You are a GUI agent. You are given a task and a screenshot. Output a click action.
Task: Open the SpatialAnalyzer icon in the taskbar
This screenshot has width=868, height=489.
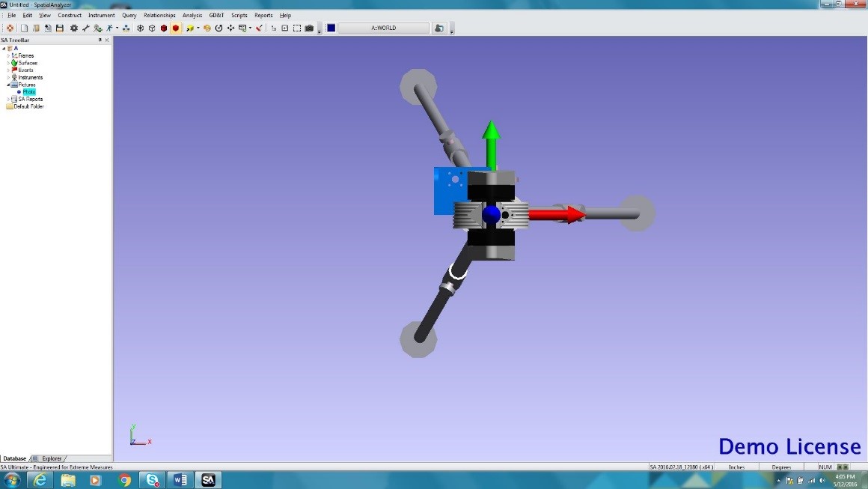[x=208, y=480]
